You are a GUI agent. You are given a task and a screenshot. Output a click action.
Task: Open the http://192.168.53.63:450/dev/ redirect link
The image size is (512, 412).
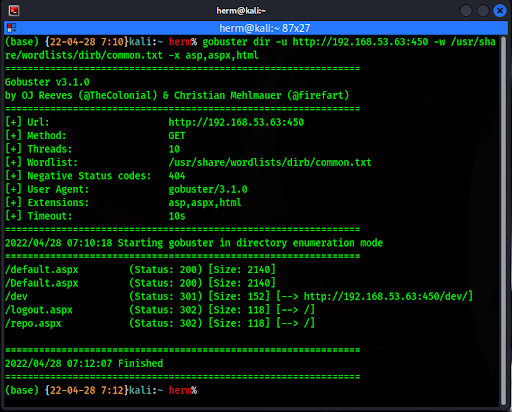[x=388, y=296]
